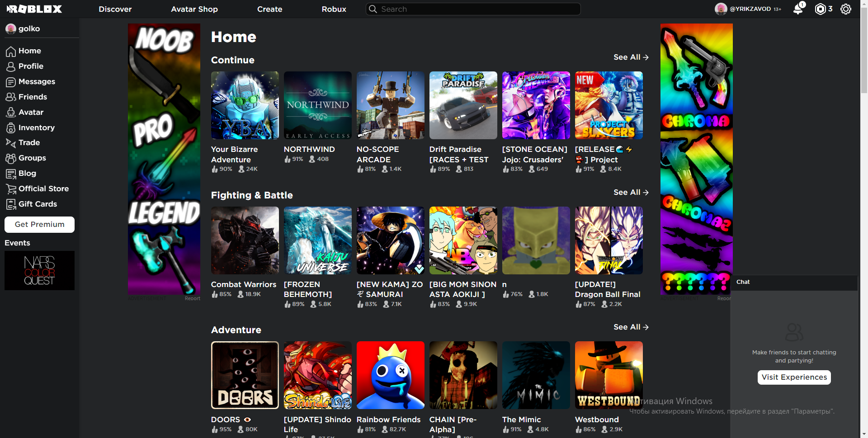Viewport: 868px width, 438px height.
Task: Open Gift Cards in the sidebar
Action: tap(37, 204)
